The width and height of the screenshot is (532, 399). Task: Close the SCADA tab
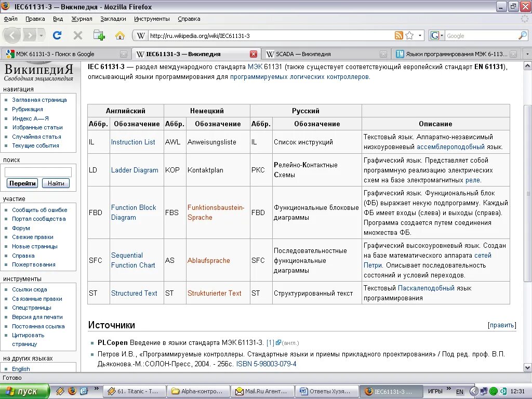(x=383, y=54)
